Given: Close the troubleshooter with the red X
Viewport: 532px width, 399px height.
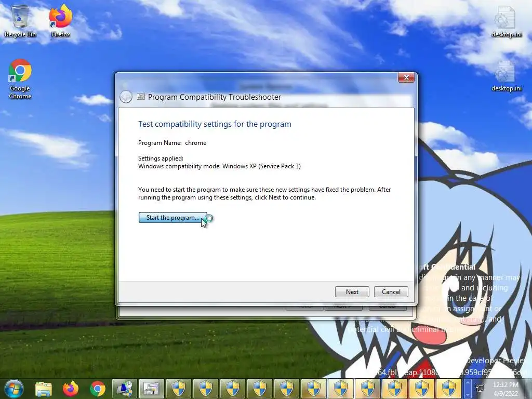Looking at the screenshot, I should [406, 78].
